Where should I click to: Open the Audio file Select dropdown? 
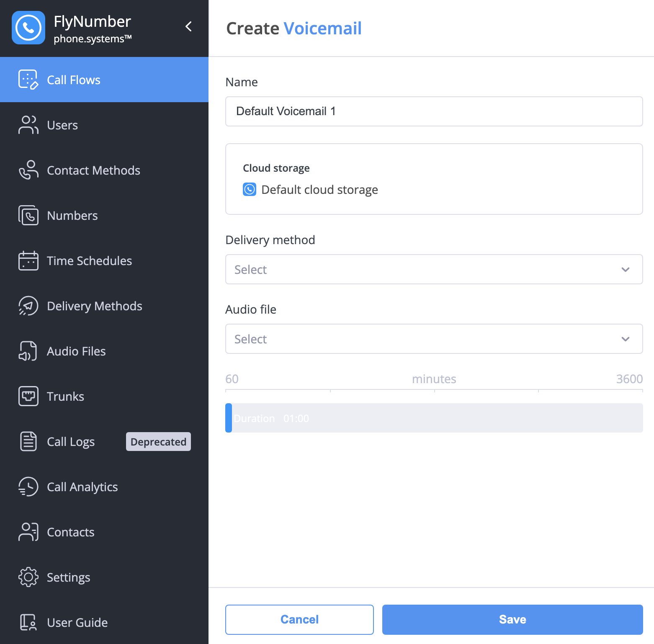pos(434,339)
